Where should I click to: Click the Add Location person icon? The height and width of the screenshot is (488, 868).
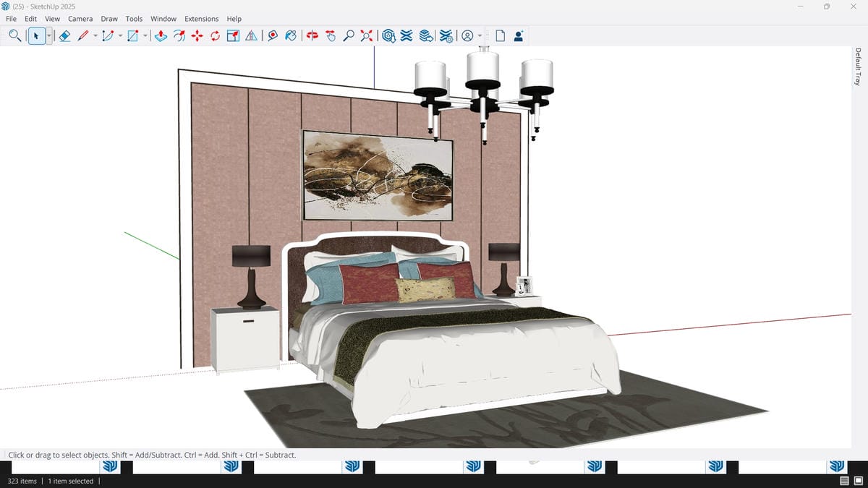click(519, 35)
